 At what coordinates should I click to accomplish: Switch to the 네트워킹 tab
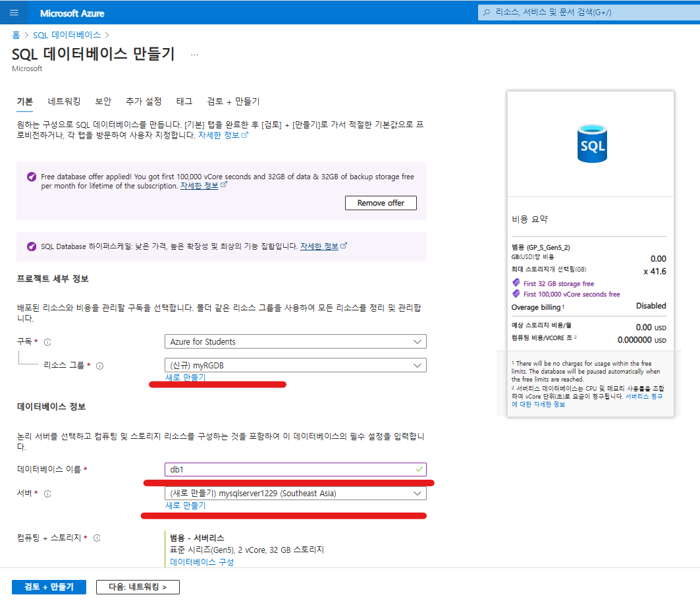tap(65, 101)
